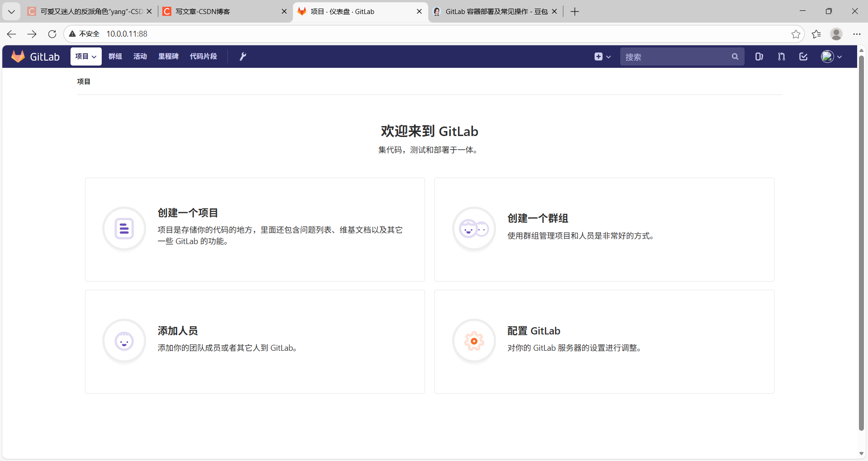Expand the 项目 dropdown in navbar
868x461 pixels.
[x=86, y=56]
